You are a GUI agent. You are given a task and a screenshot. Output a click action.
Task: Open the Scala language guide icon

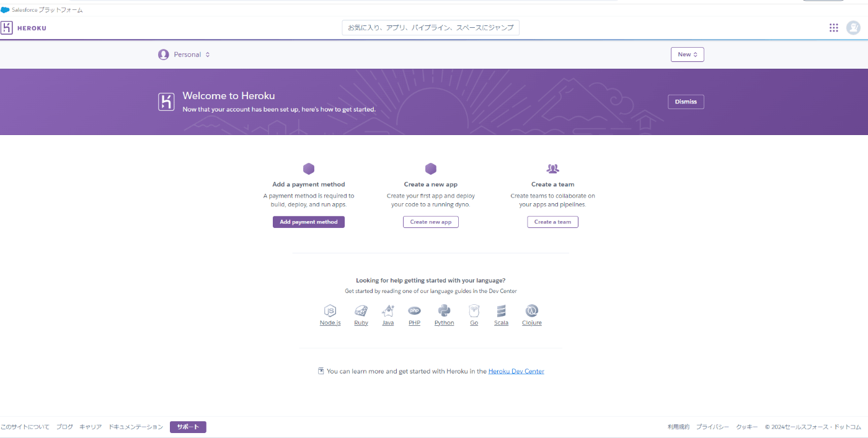501,311
